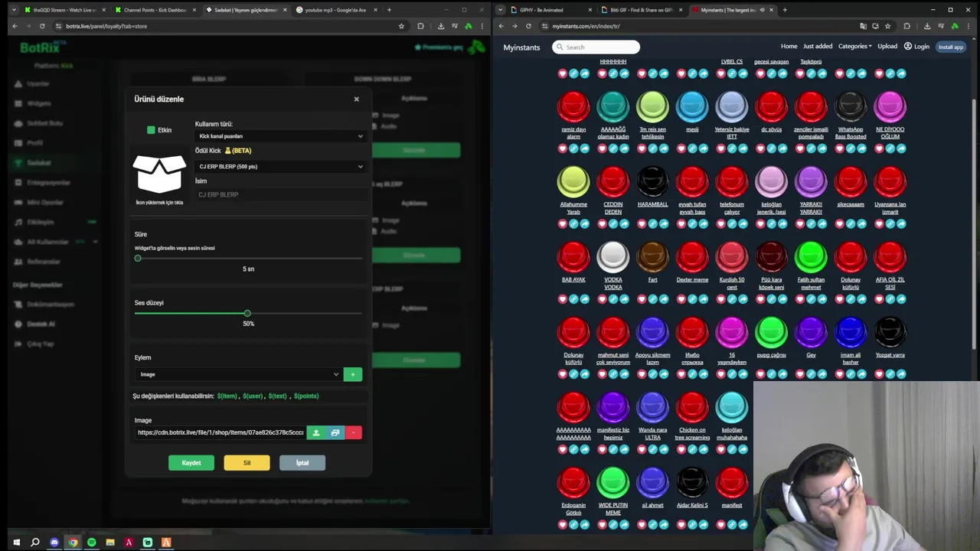Open the Eylem action dropdown showing Image
This screenshot has height=551, width=980.
[x=238, y=374]
